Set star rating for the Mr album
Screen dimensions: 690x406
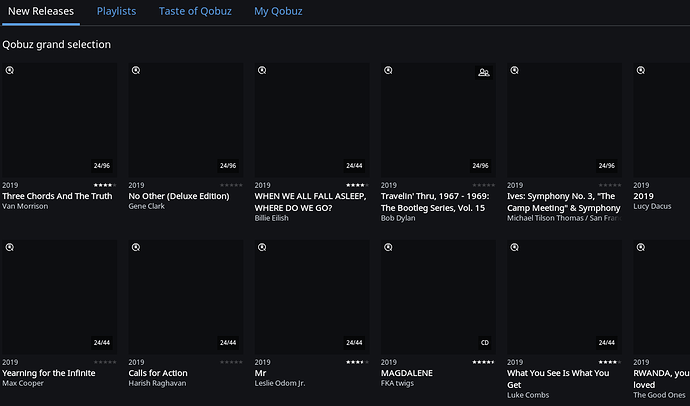coord(357,362)
